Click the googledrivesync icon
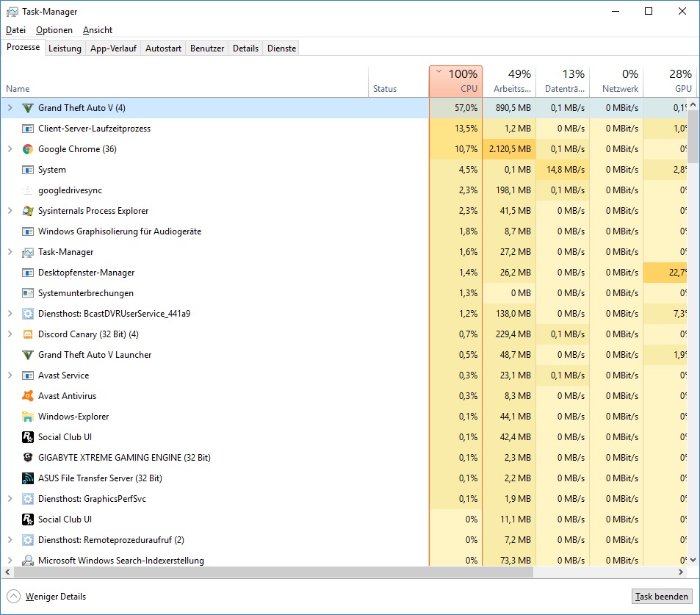The image size is (700, 615). (x=28, y=190)
